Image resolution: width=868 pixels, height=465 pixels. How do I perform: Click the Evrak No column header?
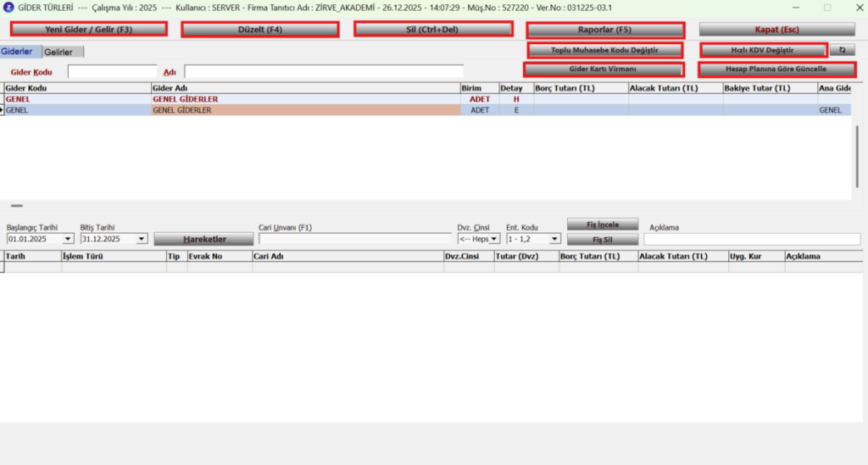coord(220,256)
